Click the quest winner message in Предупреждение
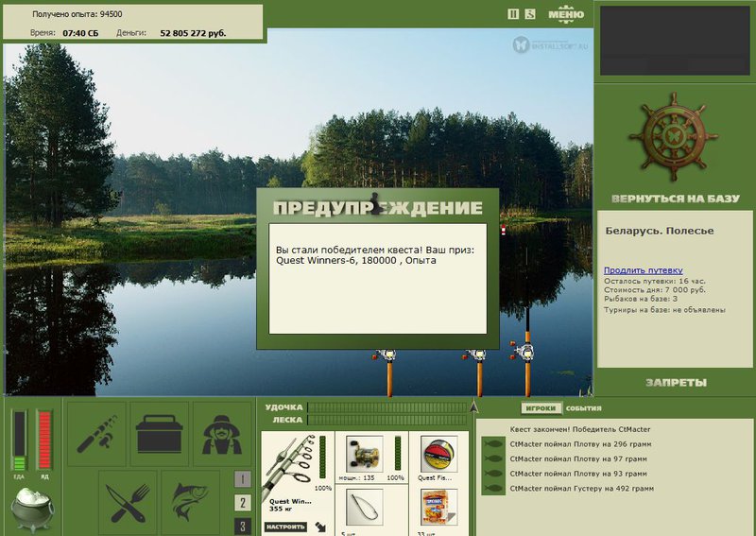The image size is (756, 536). click(x=375, y=255)
